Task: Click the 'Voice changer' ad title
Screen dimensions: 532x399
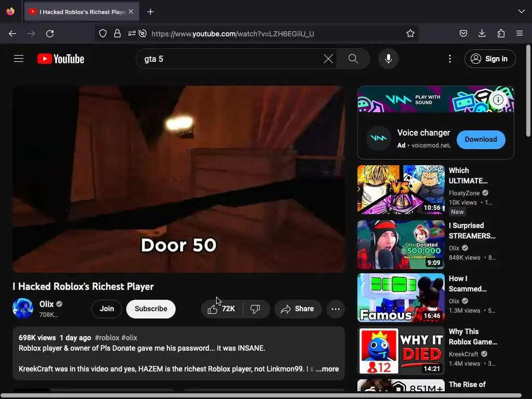Action: 423,132
